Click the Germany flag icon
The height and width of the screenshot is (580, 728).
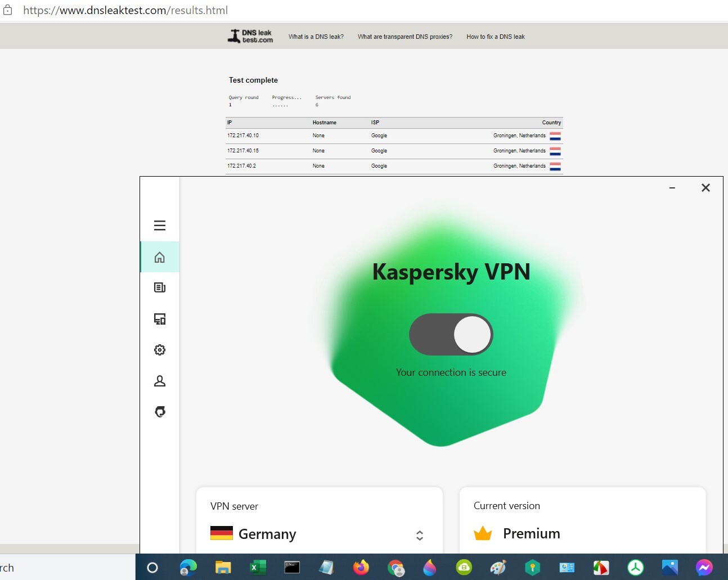[x=222, y=533]
